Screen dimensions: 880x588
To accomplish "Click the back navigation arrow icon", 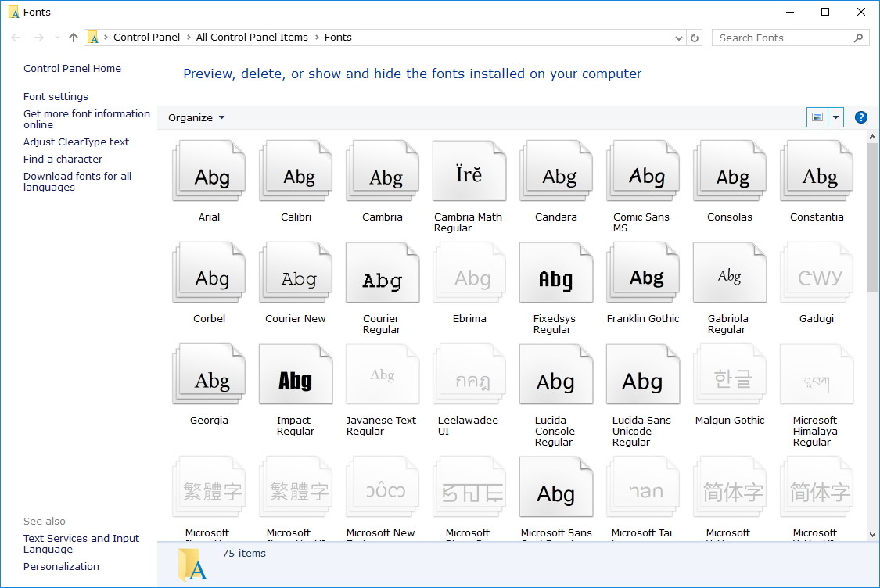I will tap(16, 37).
